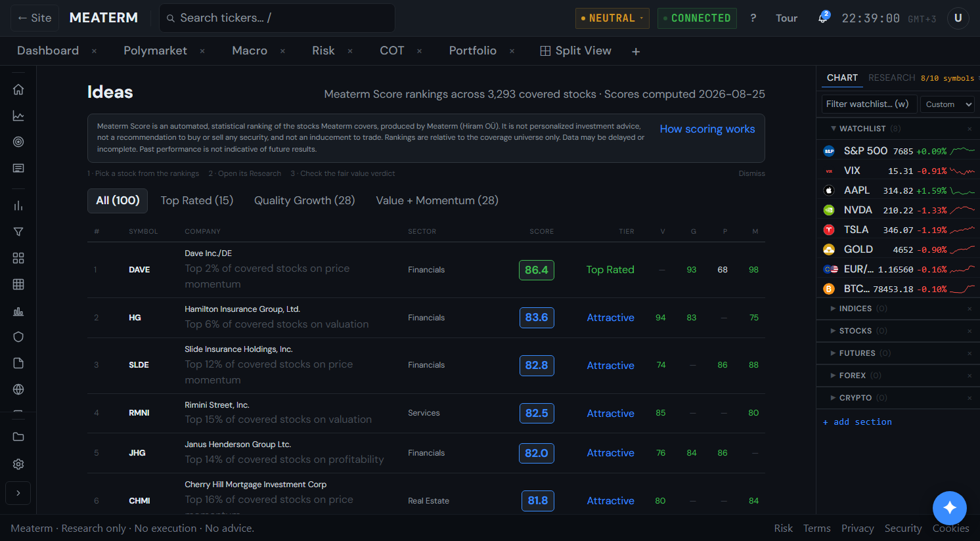Click the table grid icon in sidebar

coord(18,284)
